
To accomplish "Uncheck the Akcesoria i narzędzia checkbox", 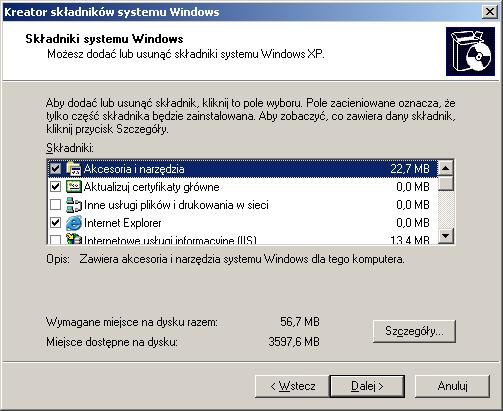I will click(x=55, y=169).
